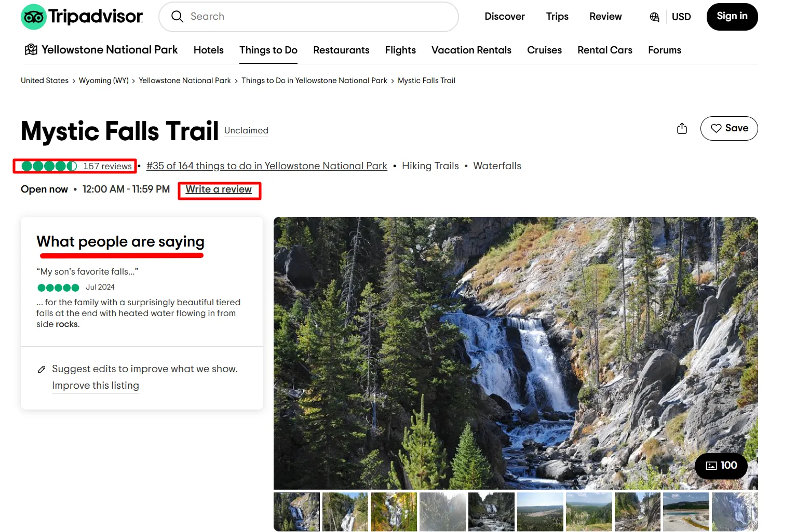Open the Write a review link
Viewport: 796px width, 532px height.
[219, 189]
